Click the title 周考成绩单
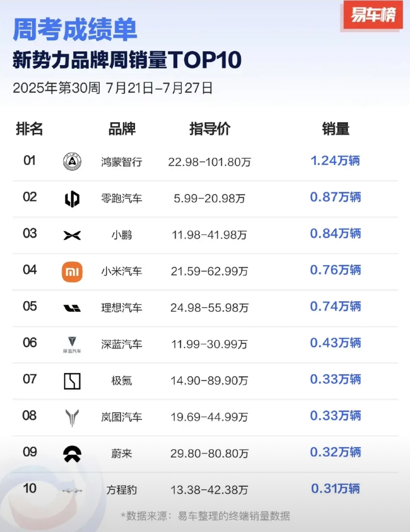The height and width of the screenshot is (532, 410). click(x=75, y=30)
